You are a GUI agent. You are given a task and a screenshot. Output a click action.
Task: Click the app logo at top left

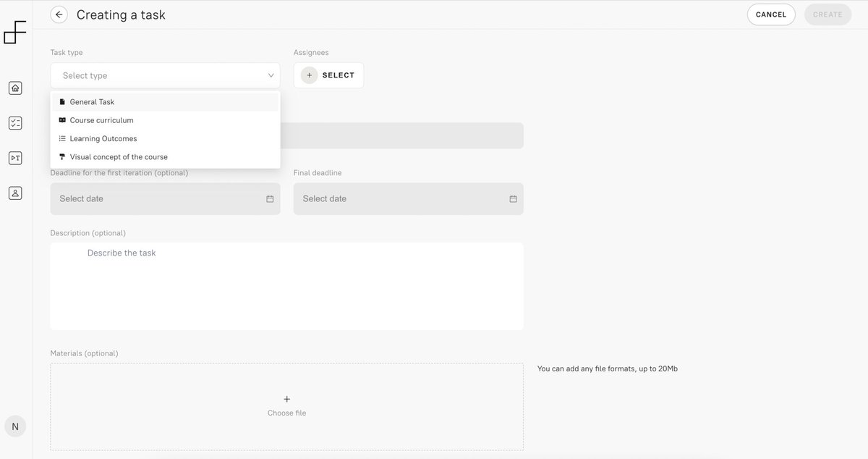pos(14,32)
